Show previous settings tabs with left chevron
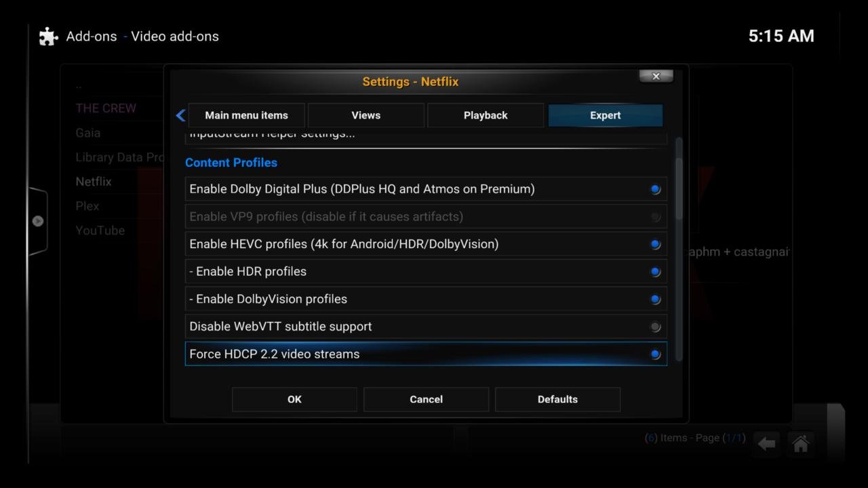 180,115
